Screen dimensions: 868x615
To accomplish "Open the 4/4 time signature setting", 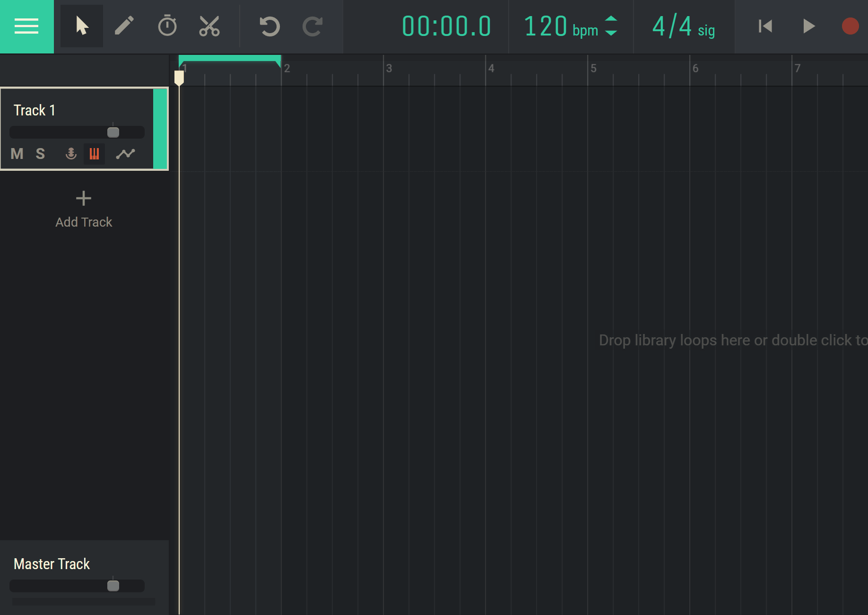I will pyautogui.click(x=683, y=26).
